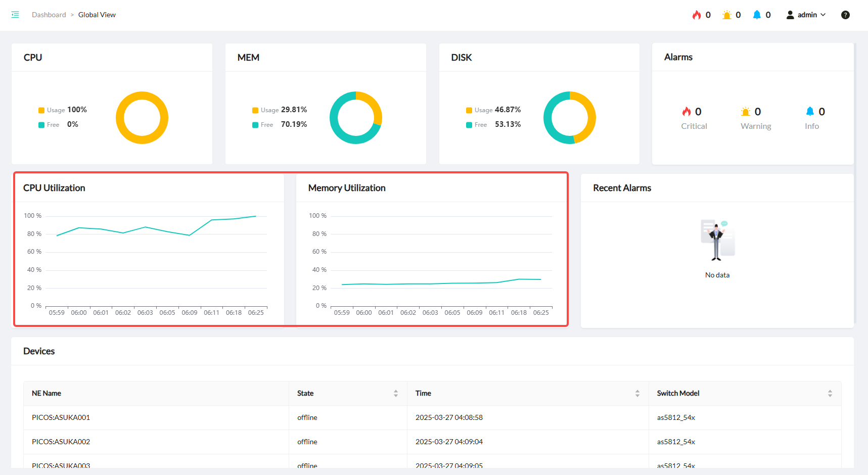The height and width of the screenshot is (475, 868).
Task: Select the PICOS:ASUKA002 device entry
Action: tap(61, 442)
